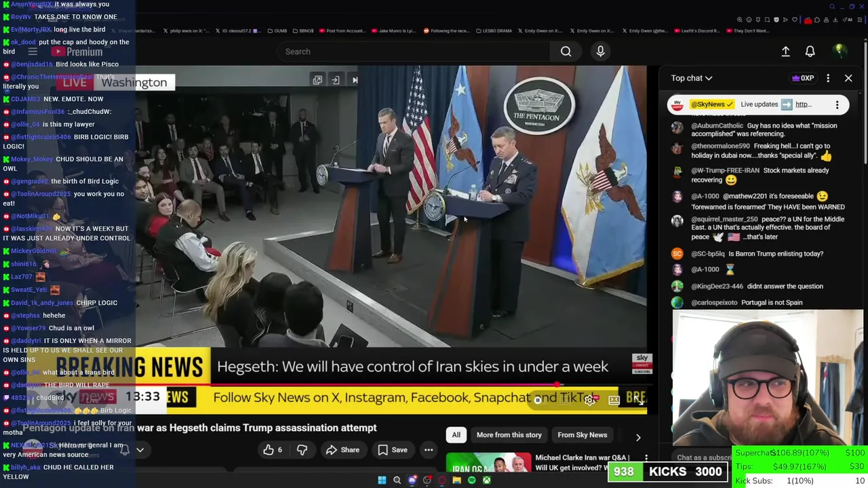The height and width of the screenshot is (488, 868).
Task: Like the video with thumbs up
Action: pos(273,450)
